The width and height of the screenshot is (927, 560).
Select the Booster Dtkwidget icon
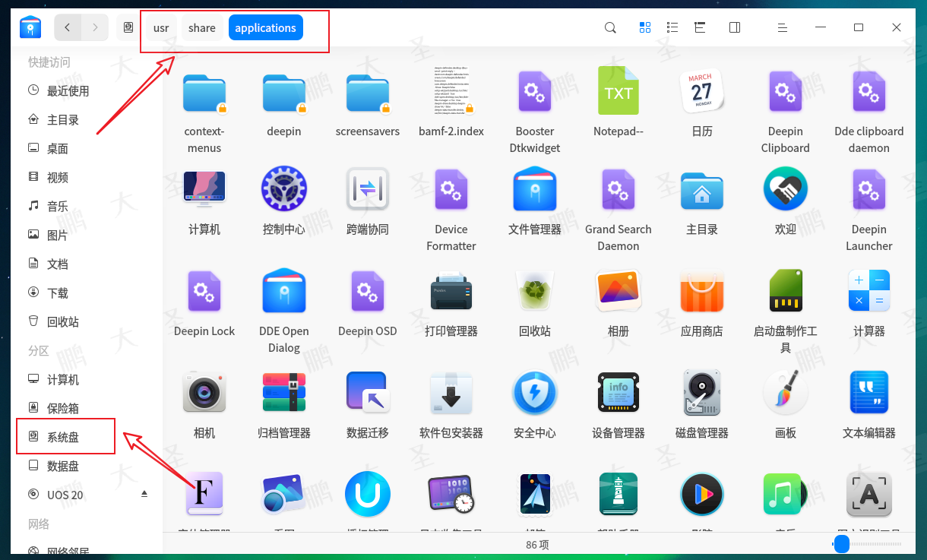click(535, 91)
